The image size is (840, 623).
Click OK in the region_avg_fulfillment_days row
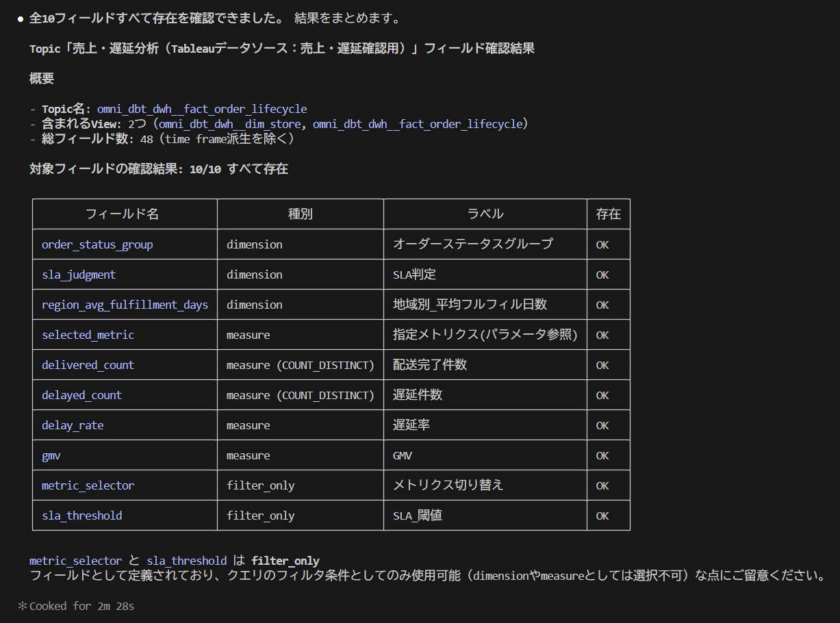(602, 305)
